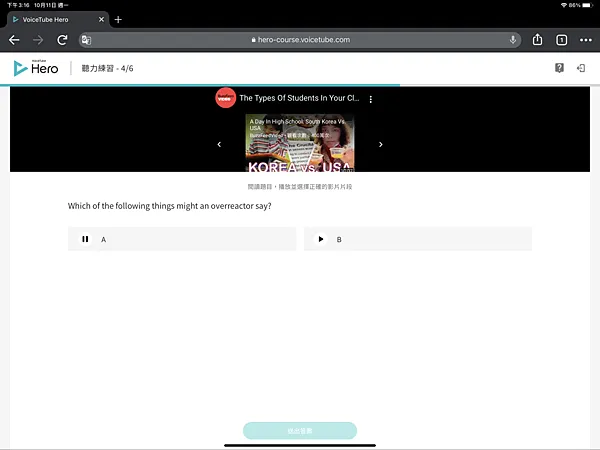The image size is (600, 450).
Task: Click the exit lesson icon
Action: click(581, 68)
